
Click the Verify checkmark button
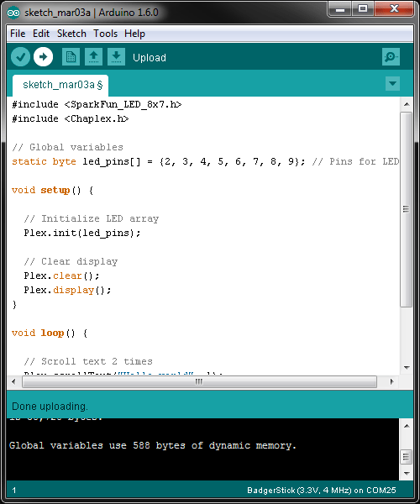(20, 57)
